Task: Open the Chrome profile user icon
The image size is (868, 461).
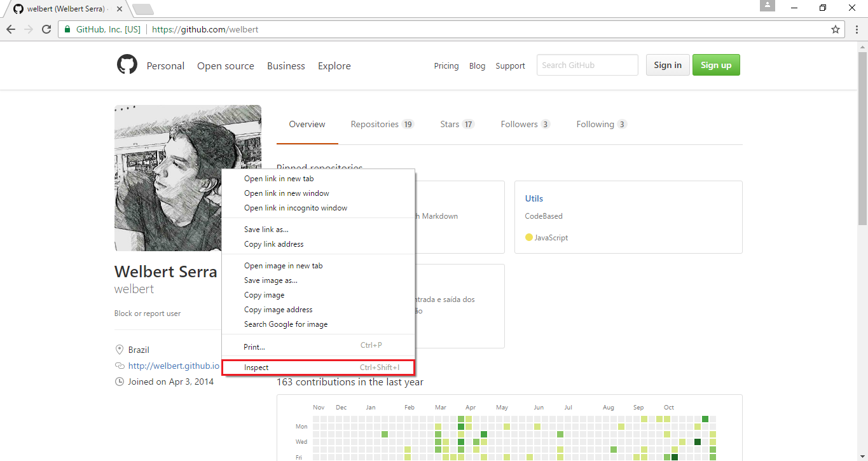Action: [x=768, y=6]
